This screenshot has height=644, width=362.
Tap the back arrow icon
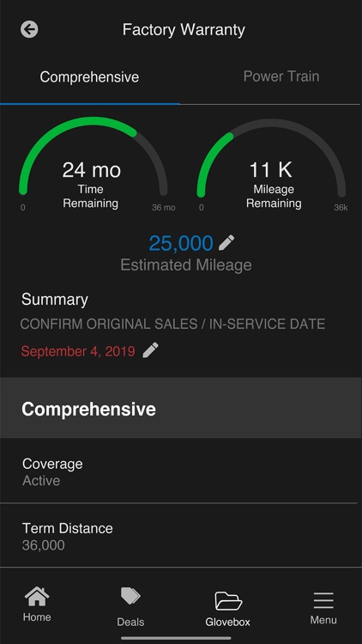29,29
